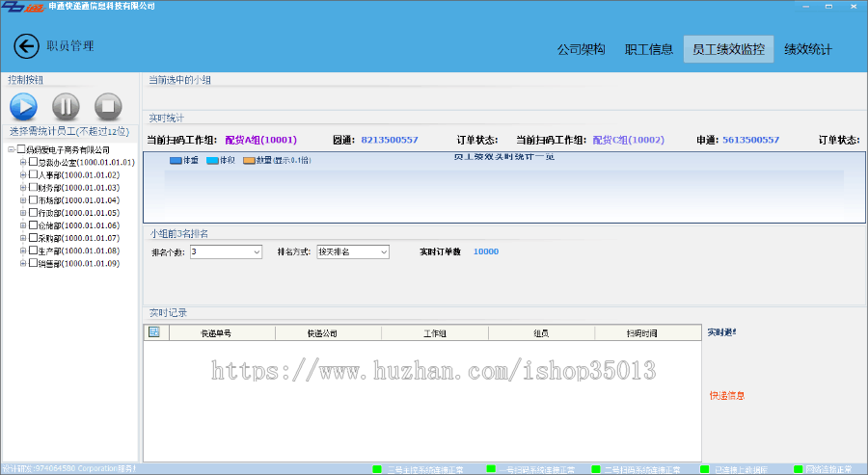
Task: Expand the 人事部 tree node
Action: (23, 175)
